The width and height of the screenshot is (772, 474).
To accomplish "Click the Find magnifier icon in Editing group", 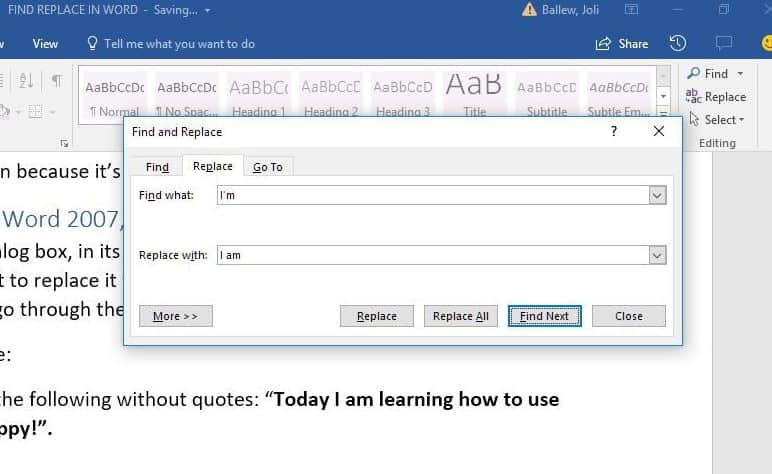I will pos(694,74).
